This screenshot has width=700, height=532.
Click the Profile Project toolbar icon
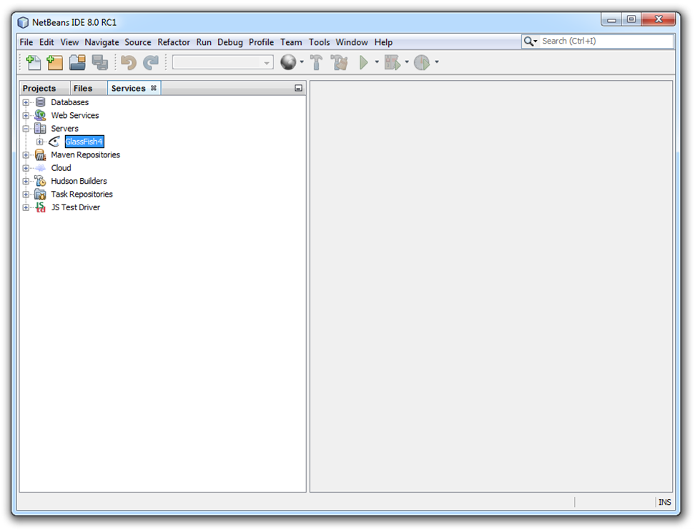[421, 62]
